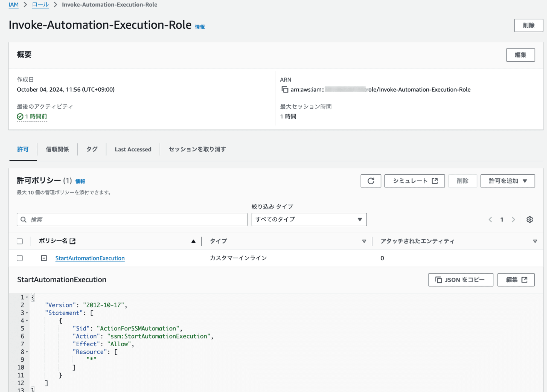Sort the アタッチされたエンティティ column
Screen dimensions: 547x392
click(535, 241)
